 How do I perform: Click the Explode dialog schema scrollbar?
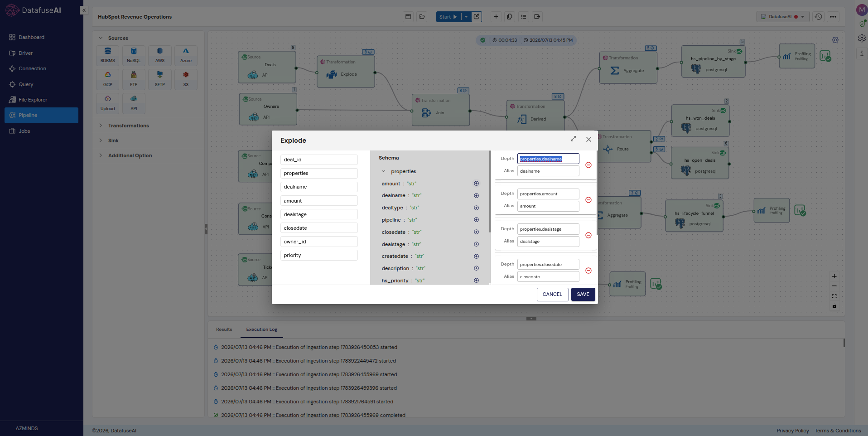[x=490, y=192]
